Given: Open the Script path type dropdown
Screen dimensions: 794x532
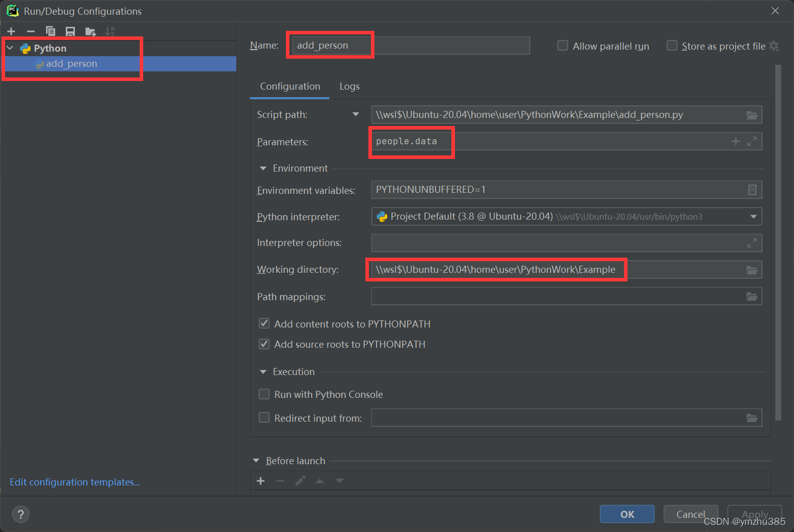Looking at the screenshot, I should coord(356,114).
